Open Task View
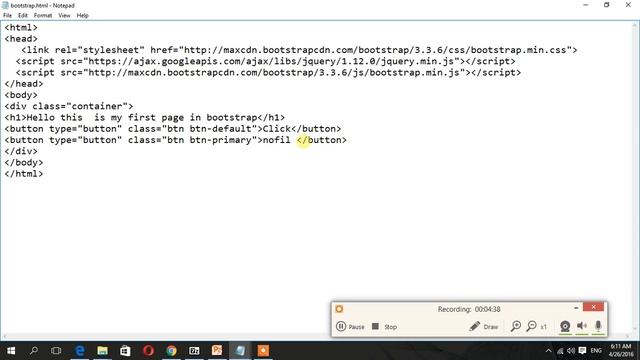 (56, 351)
